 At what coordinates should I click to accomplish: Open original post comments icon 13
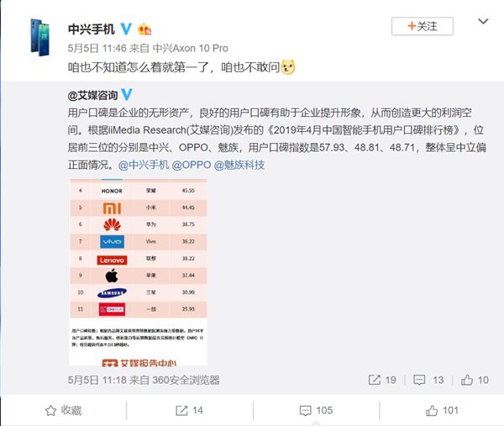point(428,380)
